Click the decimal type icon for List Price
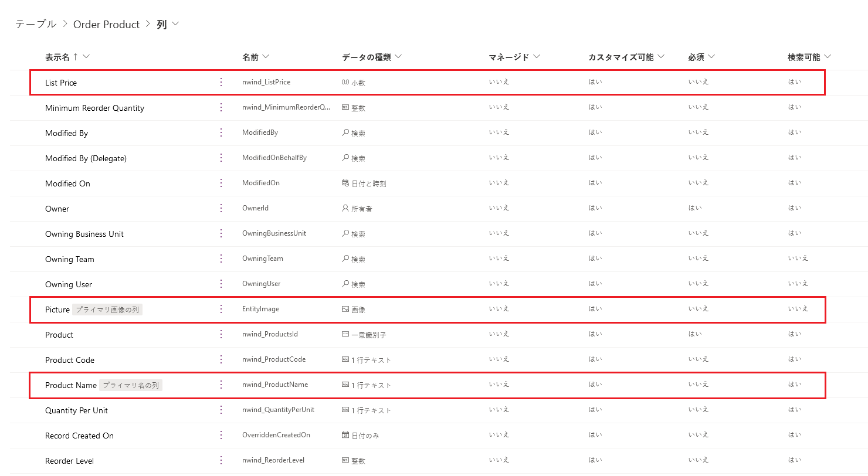The height and width of the screenshot is (476, 868). click(345, 83)
